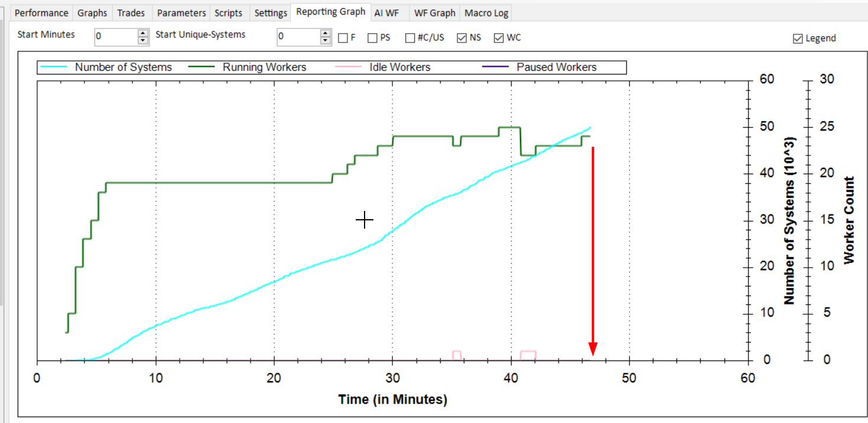868x423 pixels.
Task: Open the WF Graph tab
Action: [x=435, y=13]
